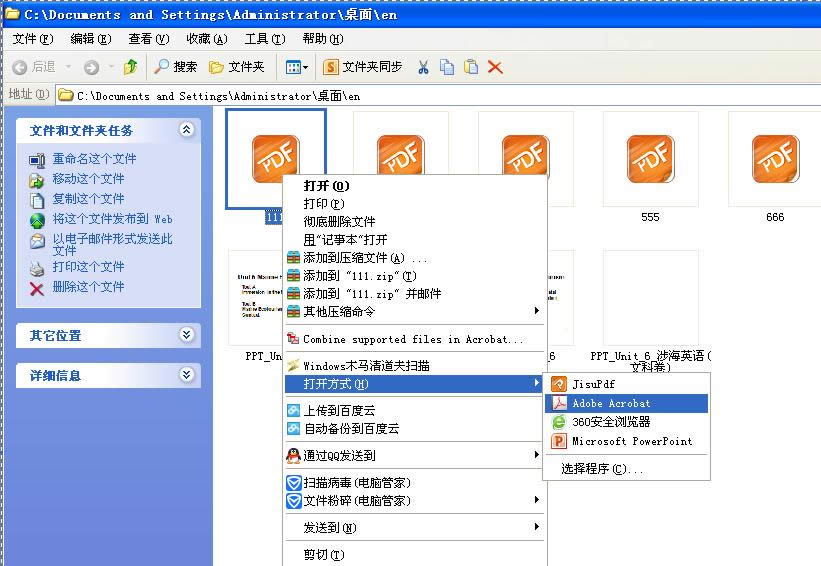The height and width of the screenshot is (566, 821).
Task: Click the 重命名这个文件 task link
Action: 94,159
